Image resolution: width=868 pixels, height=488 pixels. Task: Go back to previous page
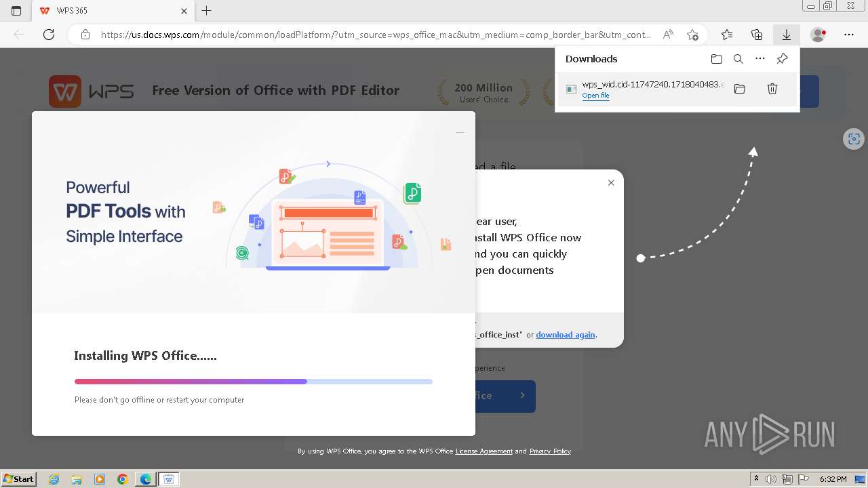19,35
